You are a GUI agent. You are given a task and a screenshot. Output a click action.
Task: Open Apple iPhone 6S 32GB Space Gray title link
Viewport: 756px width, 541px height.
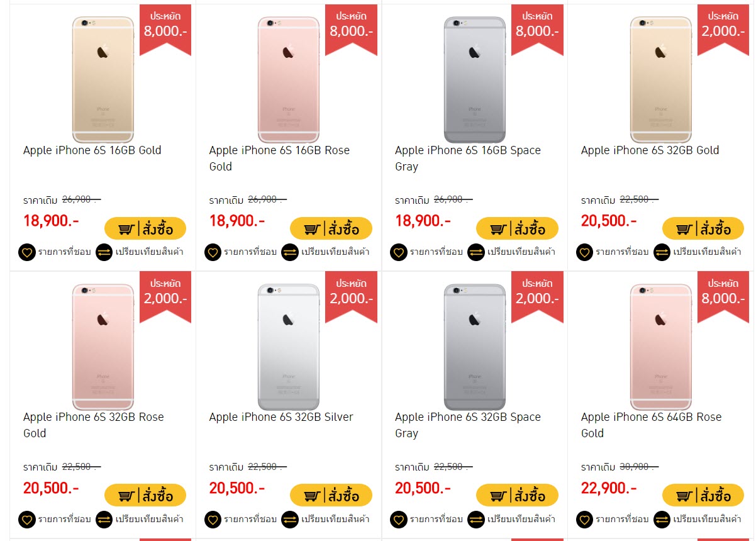click(468, 425)
